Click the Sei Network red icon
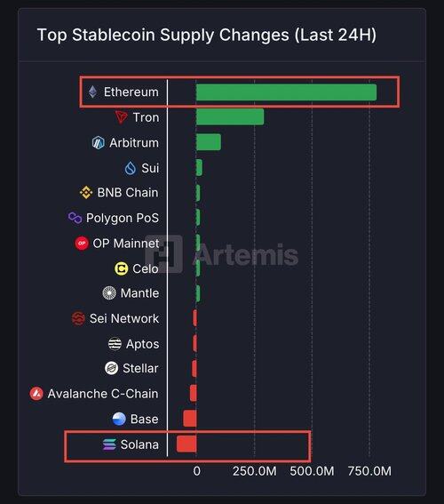 tap(78, 318)
